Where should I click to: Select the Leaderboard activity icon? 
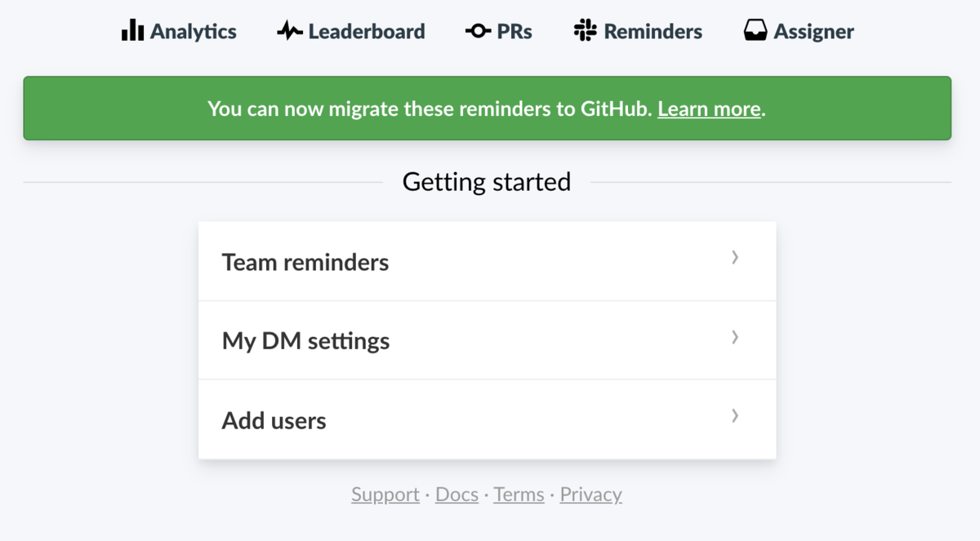(x=290, y=30)
